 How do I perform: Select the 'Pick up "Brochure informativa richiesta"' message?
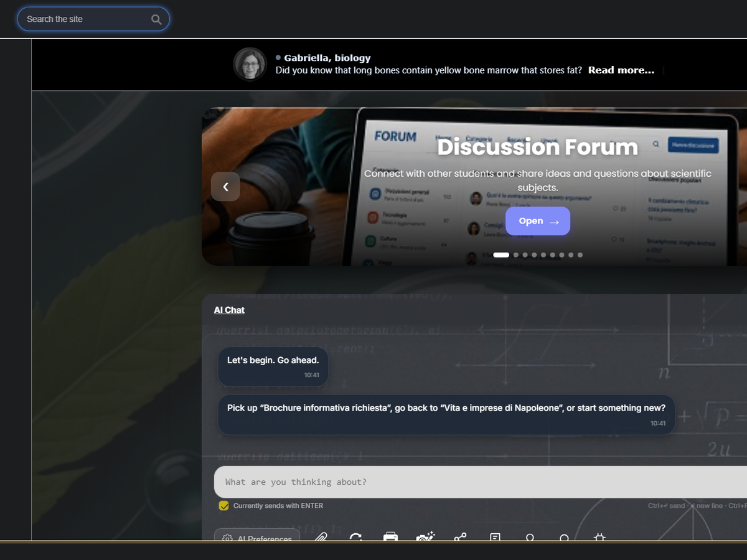coord(446,414)
